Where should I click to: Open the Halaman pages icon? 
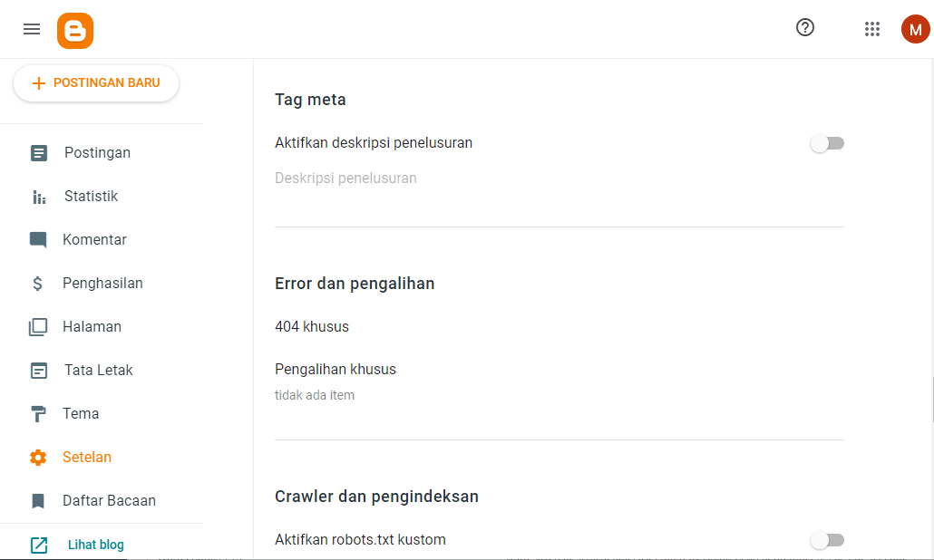[37, 326]
